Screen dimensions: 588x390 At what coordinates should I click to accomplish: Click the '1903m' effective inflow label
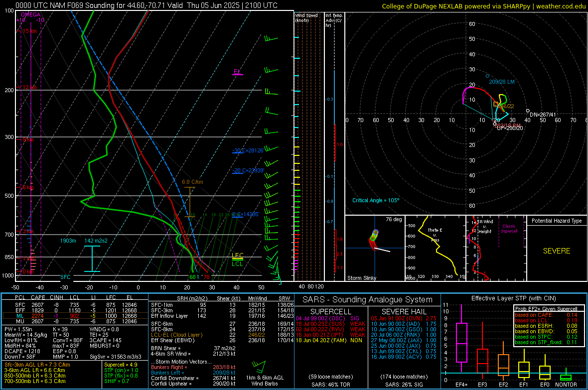click(x=68, y=241)
